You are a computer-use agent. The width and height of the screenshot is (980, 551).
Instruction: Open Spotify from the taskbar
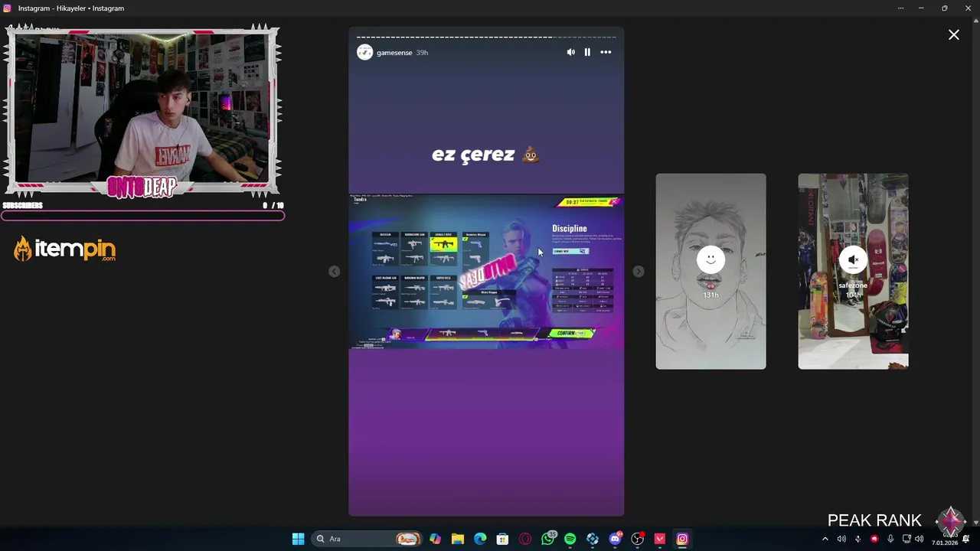click(570, 539)
